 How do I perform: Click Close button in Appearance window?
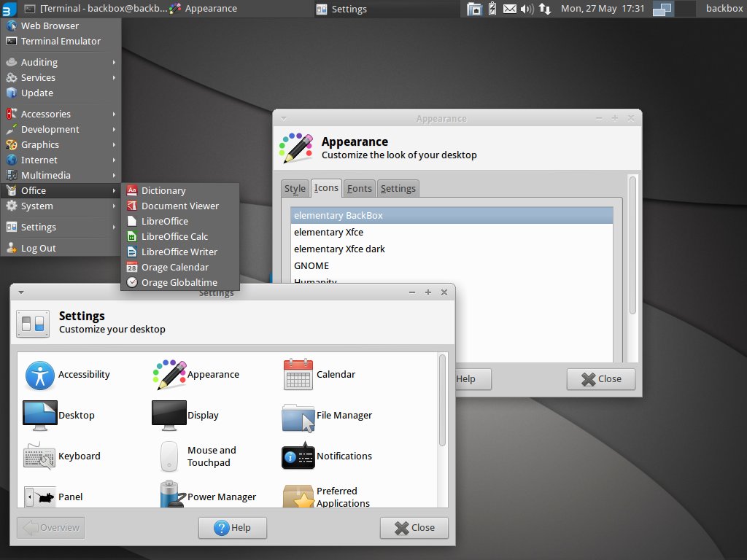(601, 379)
